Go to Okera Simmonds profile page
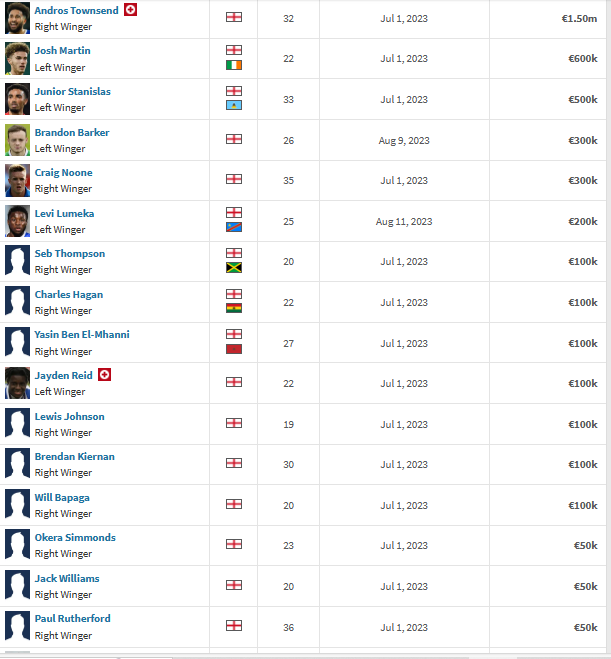Image resolution: width=611 pixels, height=659 pixels. 75,538
